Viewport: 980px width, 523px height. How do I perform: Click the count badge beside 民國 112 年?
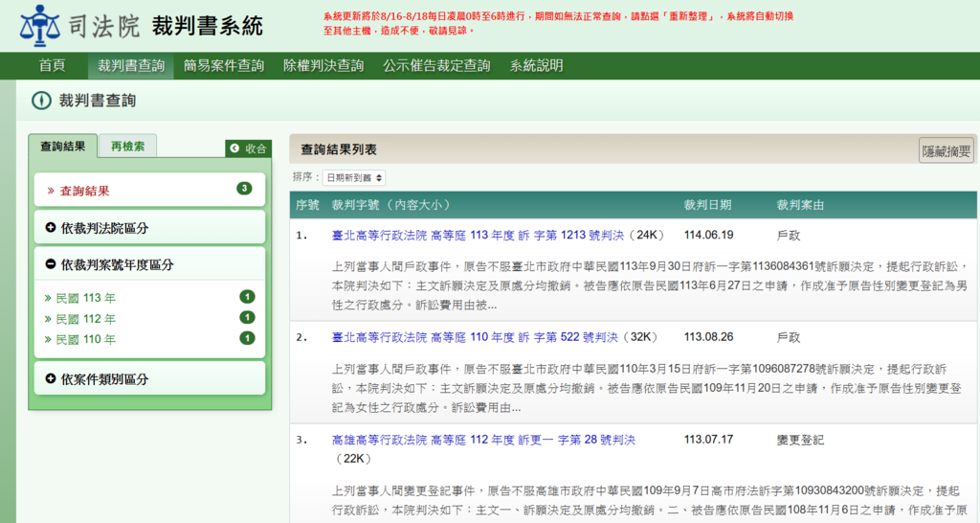click(247, 317)
